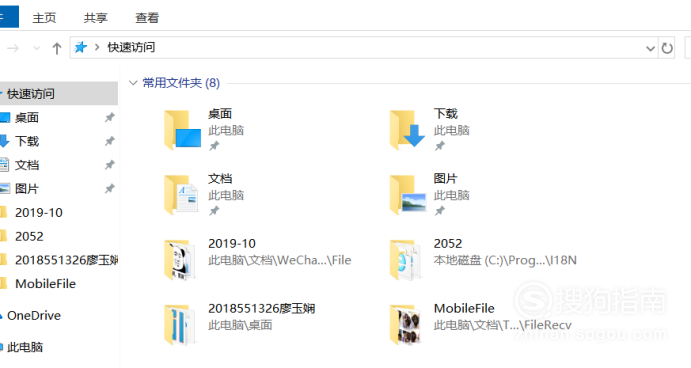Click the quick access star icon in address bar
The image size is (691, 368).
(x=81, y=47)
